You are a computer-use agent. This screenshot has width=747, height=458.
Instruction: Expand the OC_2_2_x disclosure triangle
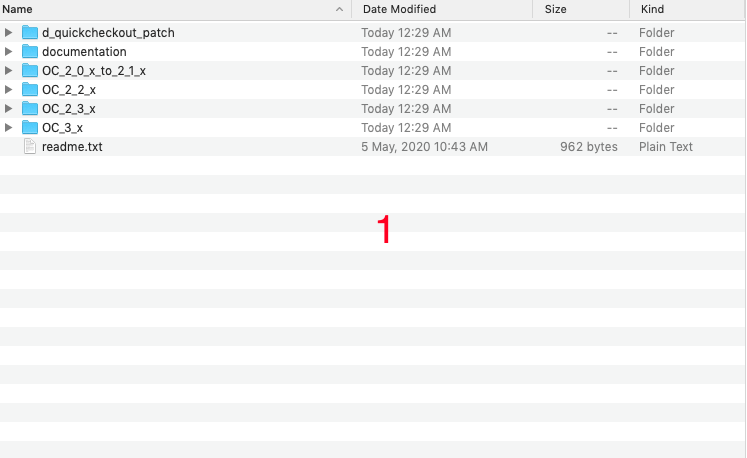tap(8, 90)
